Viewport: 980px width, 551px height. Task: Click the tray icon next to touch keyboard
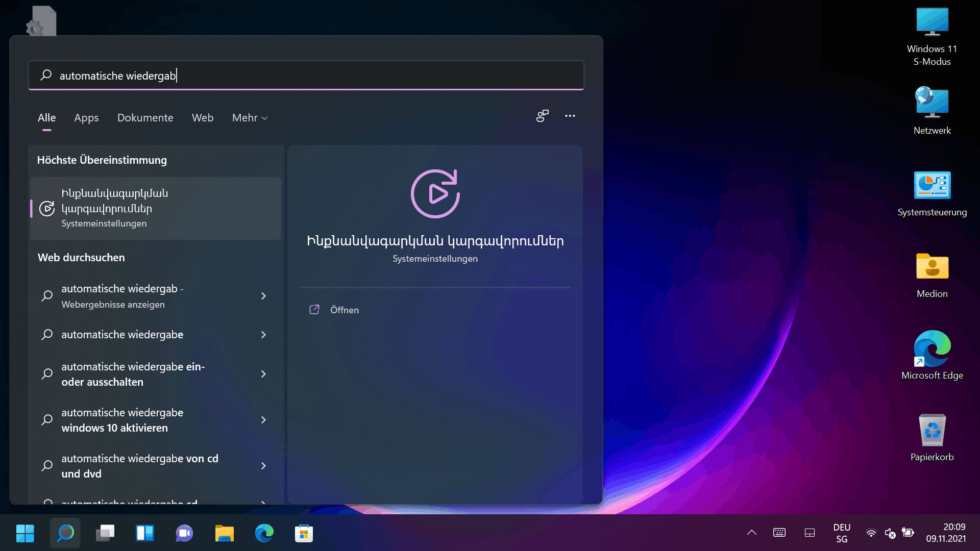click(810, 533)
